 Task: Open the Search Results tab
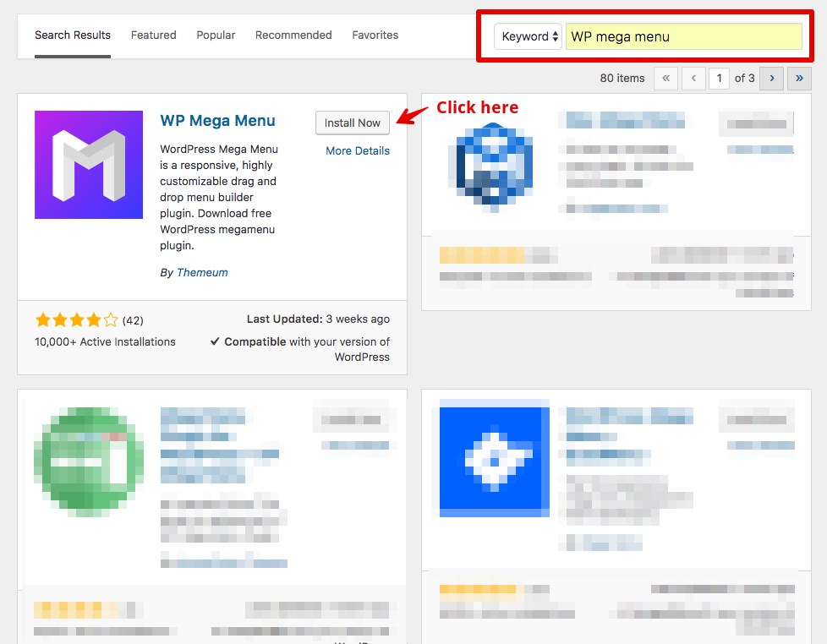[x=73, y=35]
